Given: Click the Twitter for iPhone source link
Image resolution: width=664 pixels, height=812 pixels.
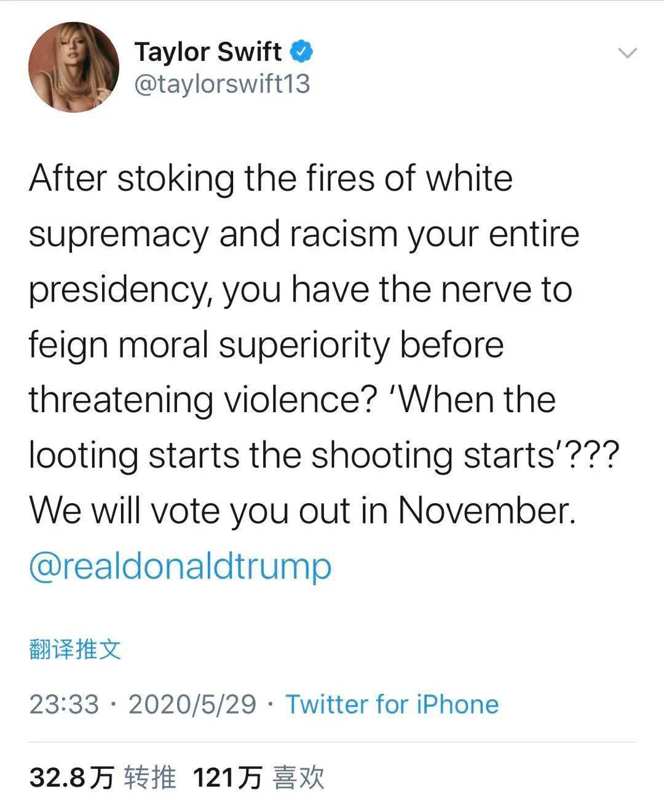Looking at the screenshot, I should (x=392, y=704).
